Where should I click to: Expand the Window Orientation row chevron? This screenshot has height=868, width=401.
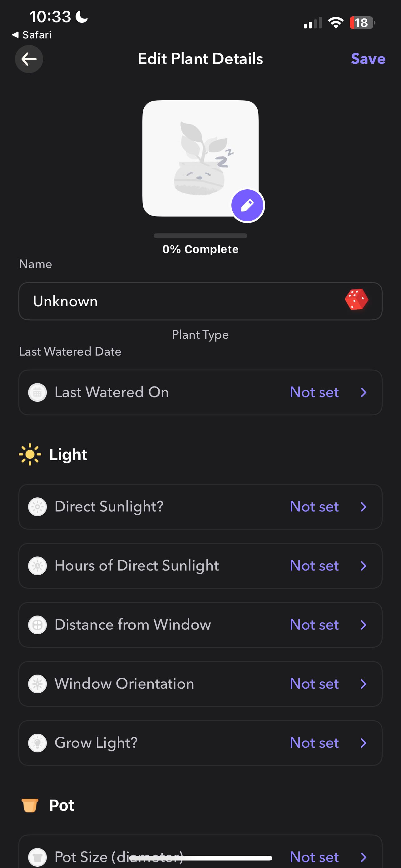[363, 684]
